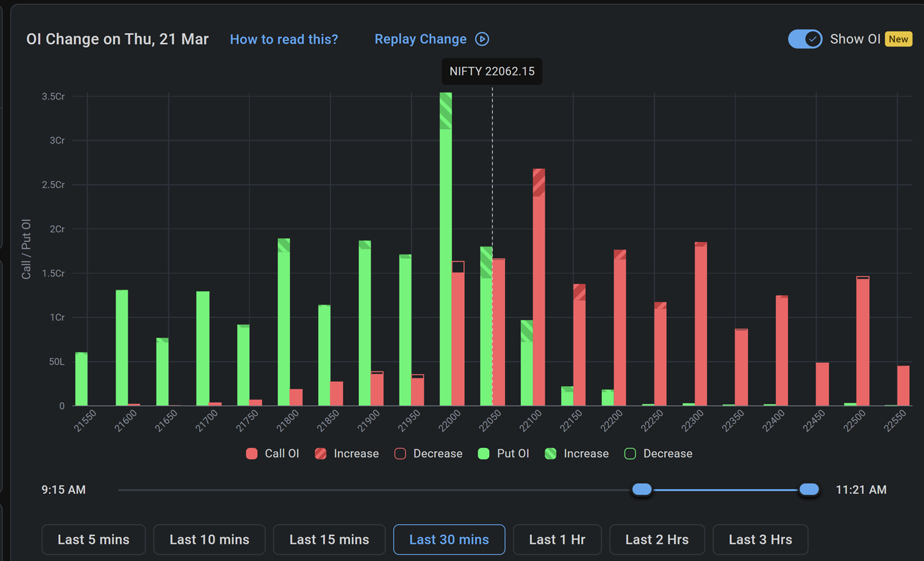Click the Replay Change link text
This screenshot has width=924, height=561.
point(420,40)
